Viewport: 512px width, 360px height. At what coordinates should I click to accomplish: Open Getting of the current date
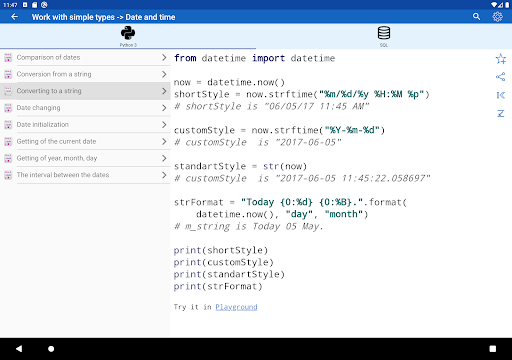coord(85,141)
